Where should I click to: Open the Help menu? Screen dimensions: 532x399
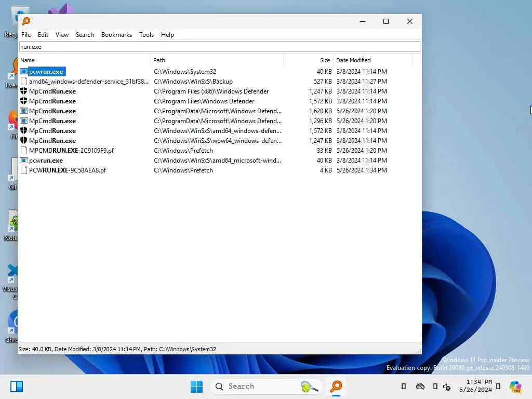(167, 35)
